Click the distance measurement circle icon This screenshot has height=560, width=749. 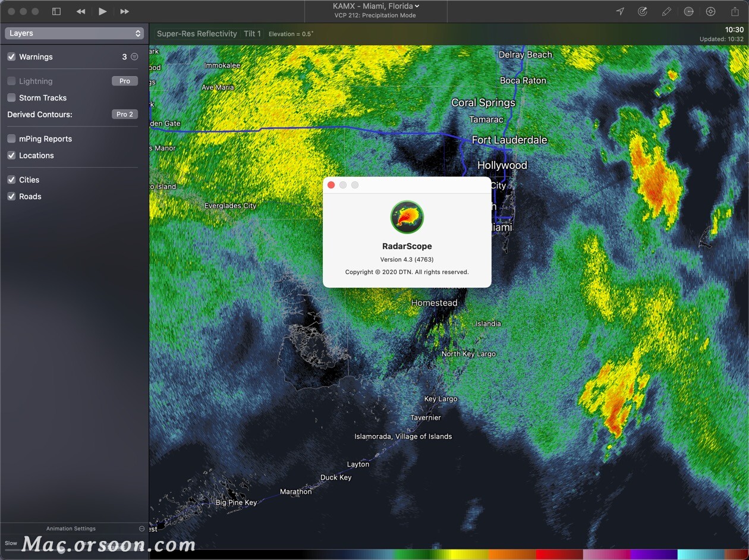pos(690,11)
